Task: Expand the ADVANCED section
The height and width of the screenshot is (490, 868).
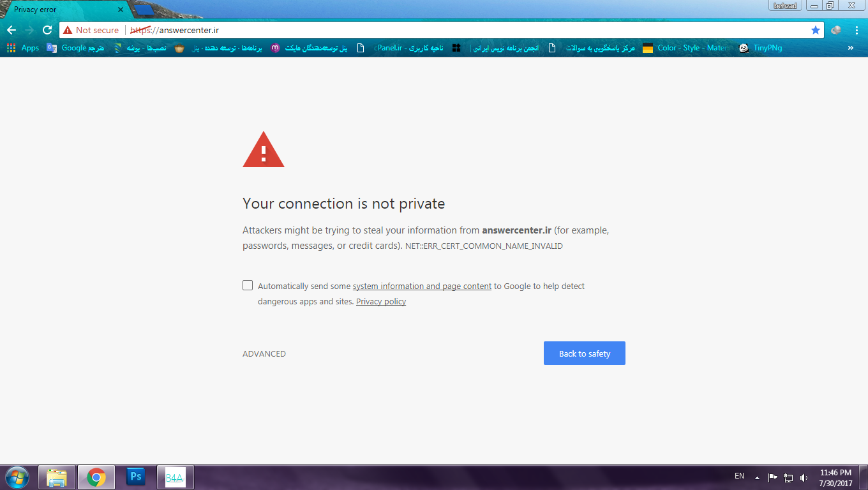Action: 264,353
